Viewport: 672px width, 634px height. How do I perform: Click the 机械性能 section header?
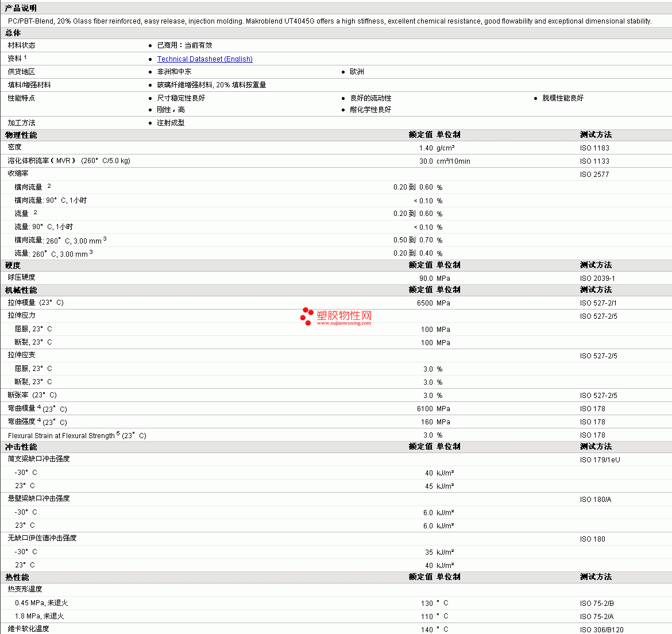(x=21, y=290)
